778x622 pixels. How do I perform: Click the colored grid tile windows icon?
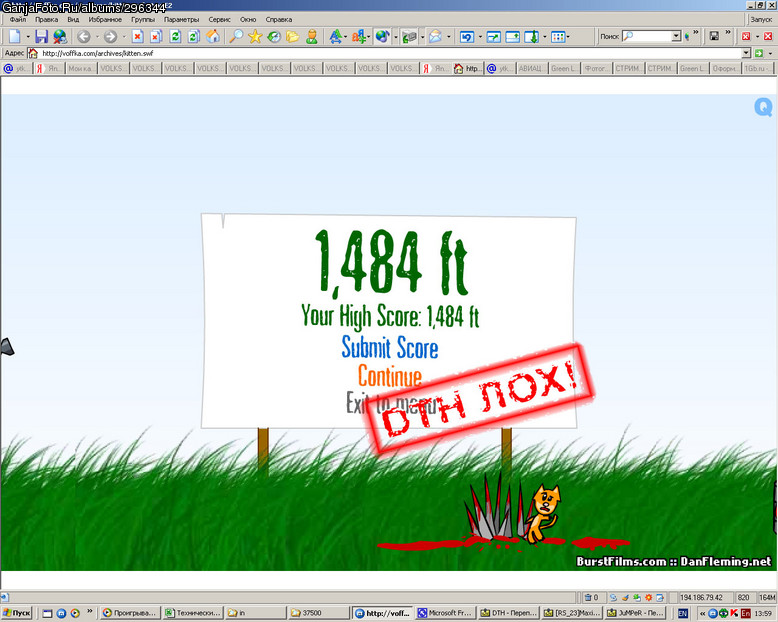coord(558,37)
